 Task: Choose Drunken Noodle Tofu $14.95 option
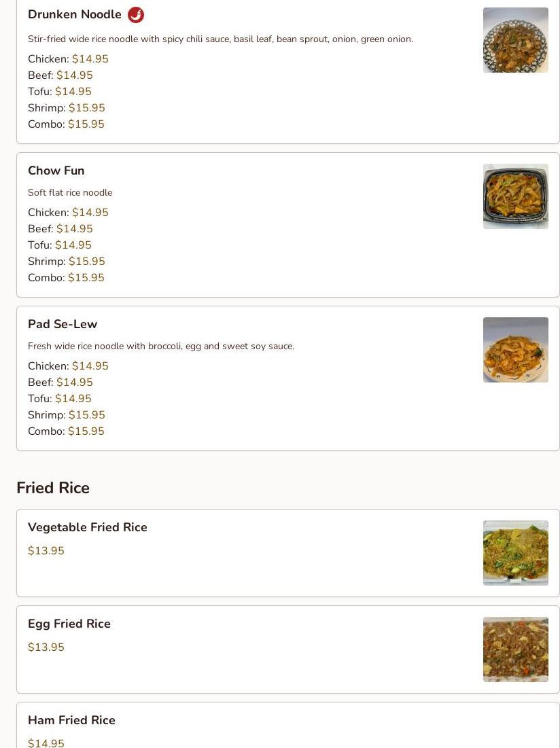[60, 92]
